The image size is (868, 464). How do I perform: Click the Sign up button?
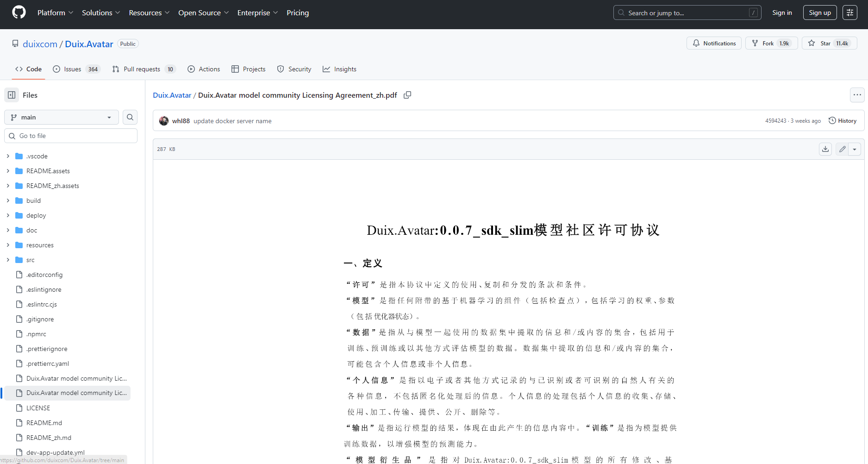click(819, 13)
